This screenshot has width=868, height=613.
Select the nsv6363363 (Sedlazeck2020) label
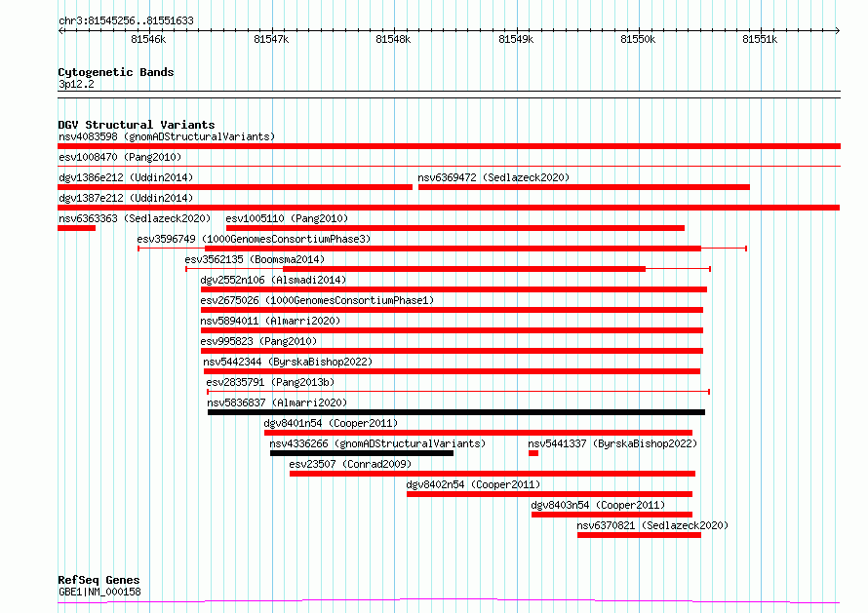pyautogui.click(x=135, y=218)
